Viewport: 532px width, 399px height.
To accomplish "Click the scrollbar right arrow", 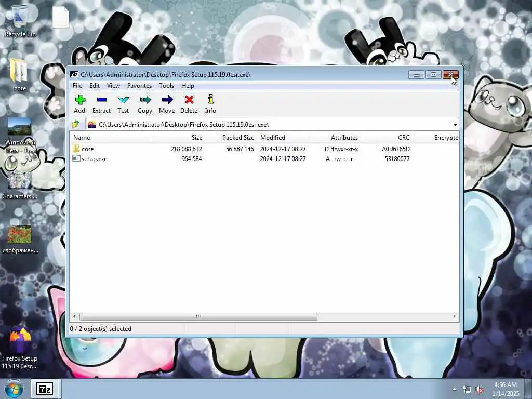I will click(x=454, y=316).
